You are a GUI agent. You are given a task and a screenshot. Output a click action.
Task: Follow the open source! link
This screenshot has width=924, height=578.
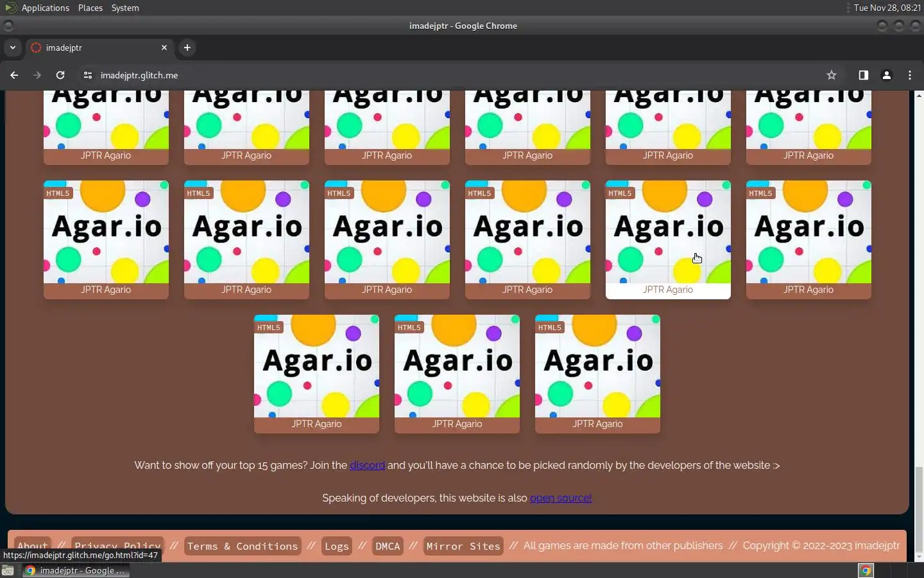pyautogui.click(x=561, y=498)
